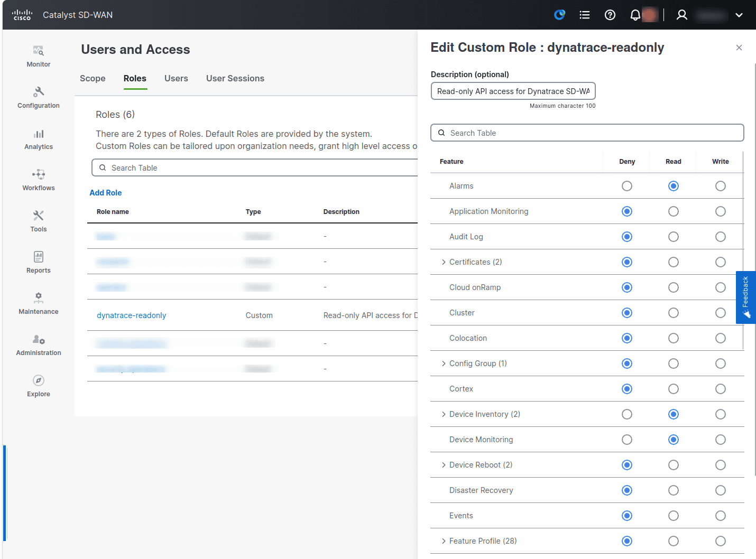
Task: Click the feature Search Table field
Action: [x=587, y=133]
